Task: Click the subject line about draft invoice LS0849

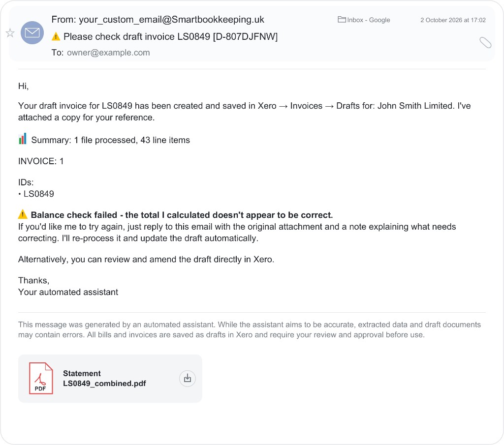Action: point(170,36)
